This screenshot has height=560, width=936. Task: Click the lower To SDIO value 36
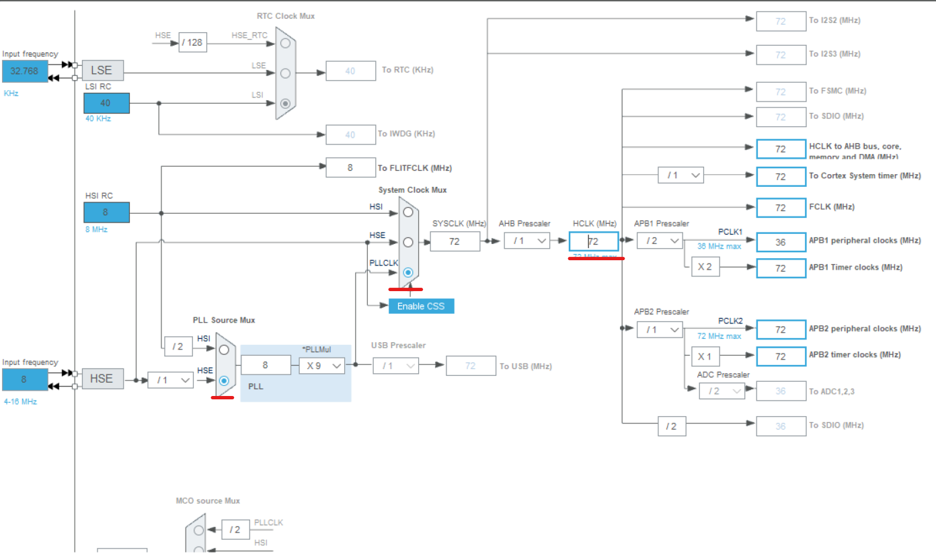[x=781, y=426]
